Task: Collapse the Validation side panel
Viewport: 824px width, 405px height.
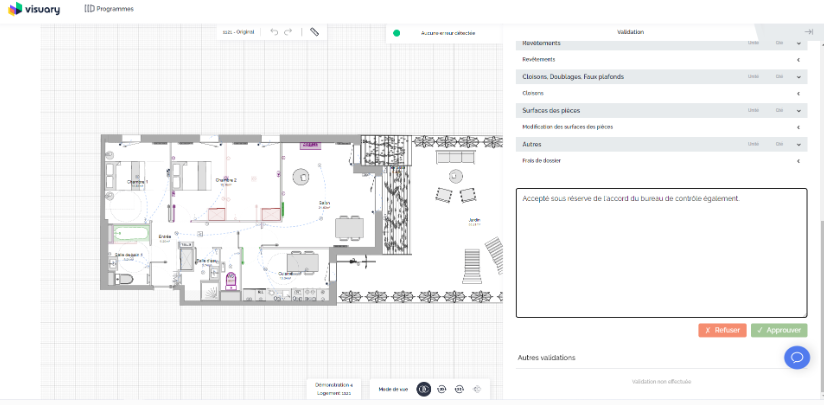Action: coord(808,32)
